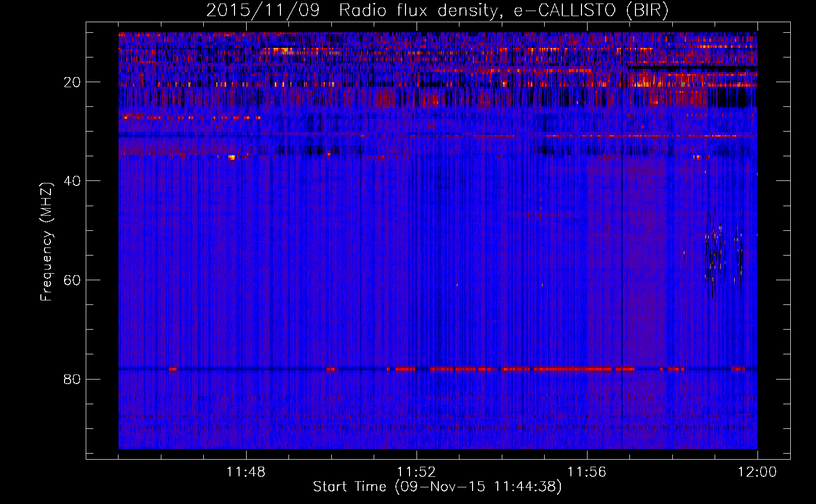Select the 11:48 time tick label
Screen dimensions: 816x504
tap(246, 472)
